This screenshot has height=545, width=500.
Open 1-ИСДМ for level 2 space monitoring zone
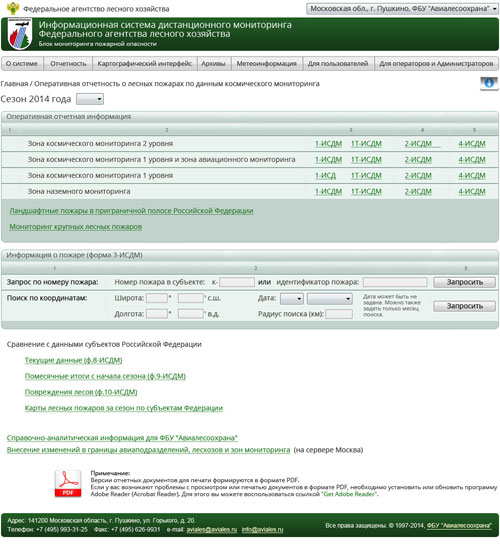(328, 144)
